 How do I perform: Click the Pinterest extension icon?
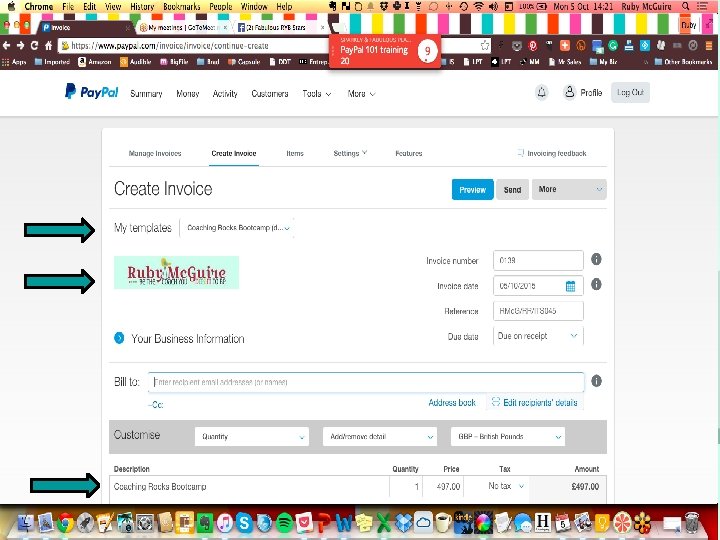pyautogui.click(x=533, y=45)
